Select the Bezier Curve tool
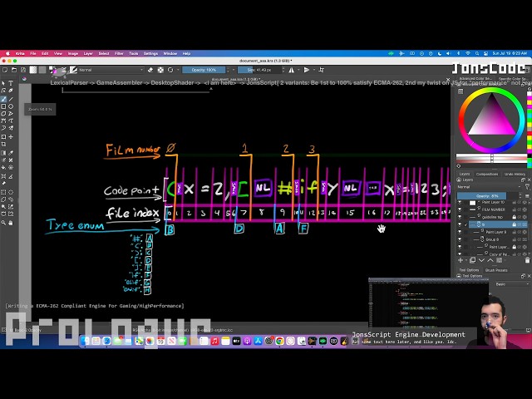This screenshot has width=532, height=399. point(3,121)
